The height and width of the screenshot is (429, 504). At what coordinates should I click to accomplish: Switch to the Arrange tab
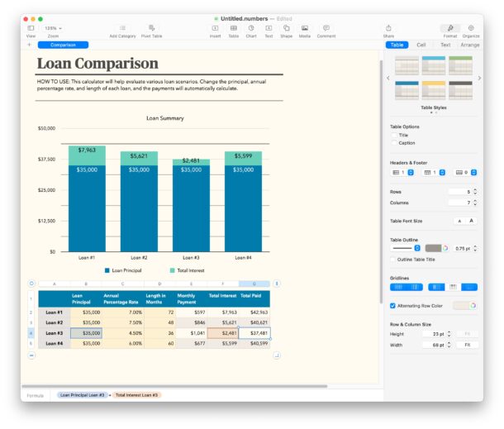click(469, 45)
